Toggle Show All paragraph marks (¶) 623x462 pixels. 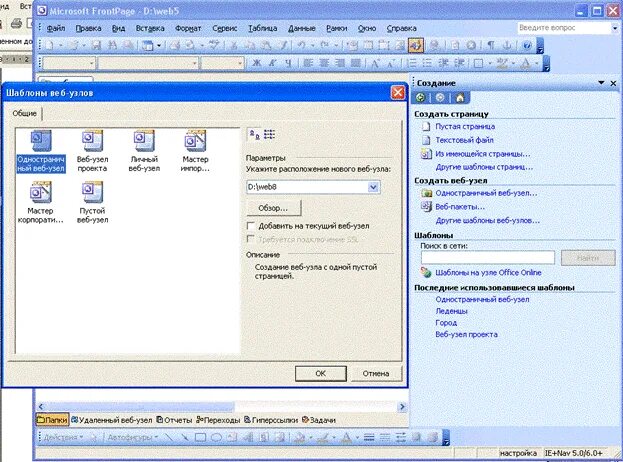(x=491, y=45)
